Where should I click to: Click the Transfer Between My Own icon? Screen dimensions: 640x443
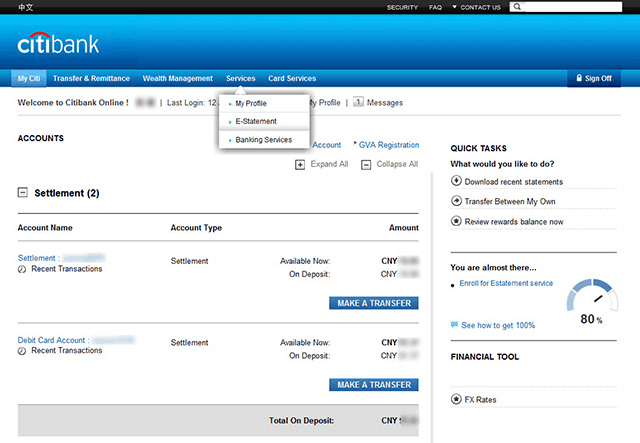coord(457,202)
